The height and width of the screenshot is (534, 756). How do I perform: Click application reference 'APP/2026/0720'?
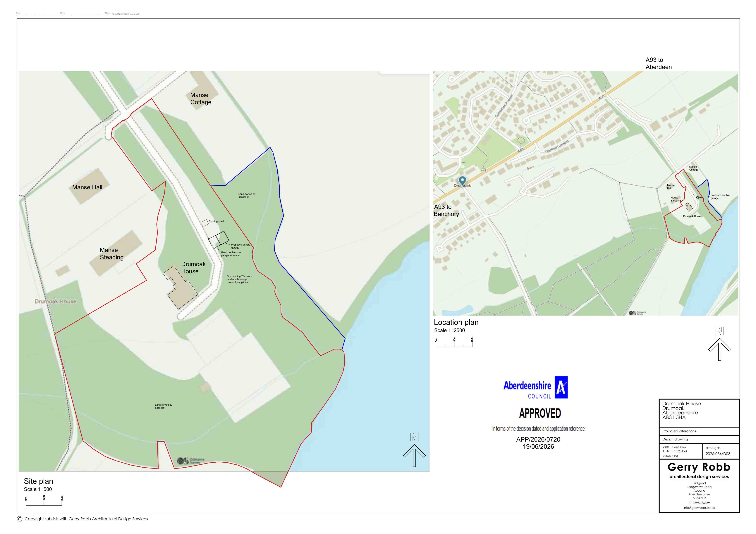point(538,440)
